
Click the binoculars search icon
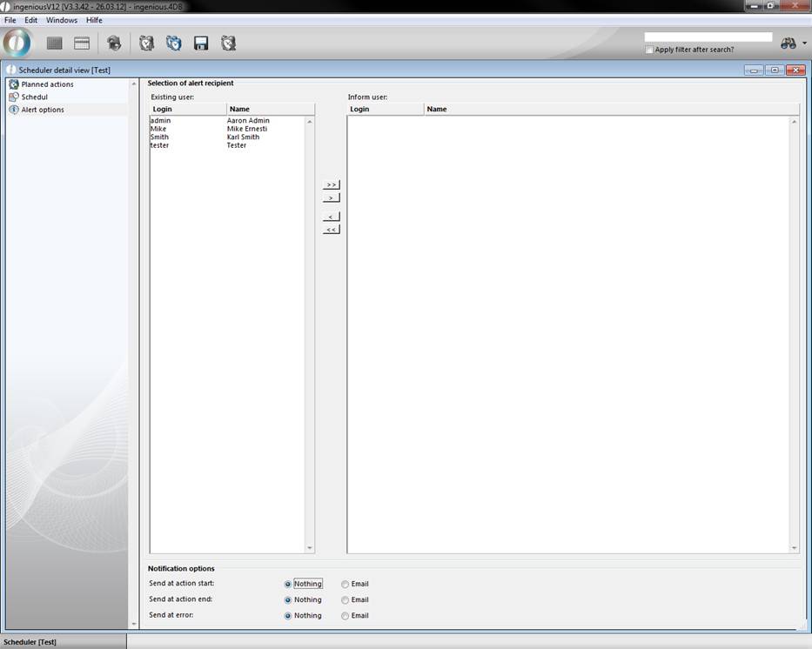[x=789, y=43]
